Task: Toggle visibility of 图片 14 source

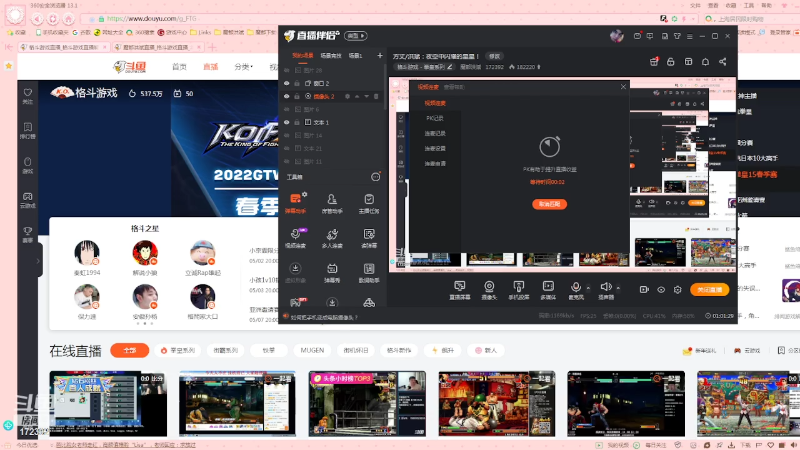Action: (x=287, y=135)
